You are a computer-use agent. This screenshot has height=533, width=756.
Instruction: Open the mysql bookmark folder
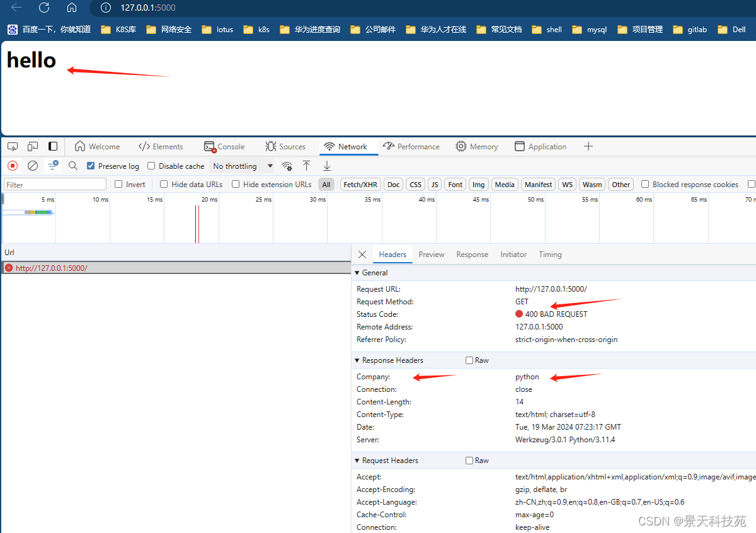(590, 29)
